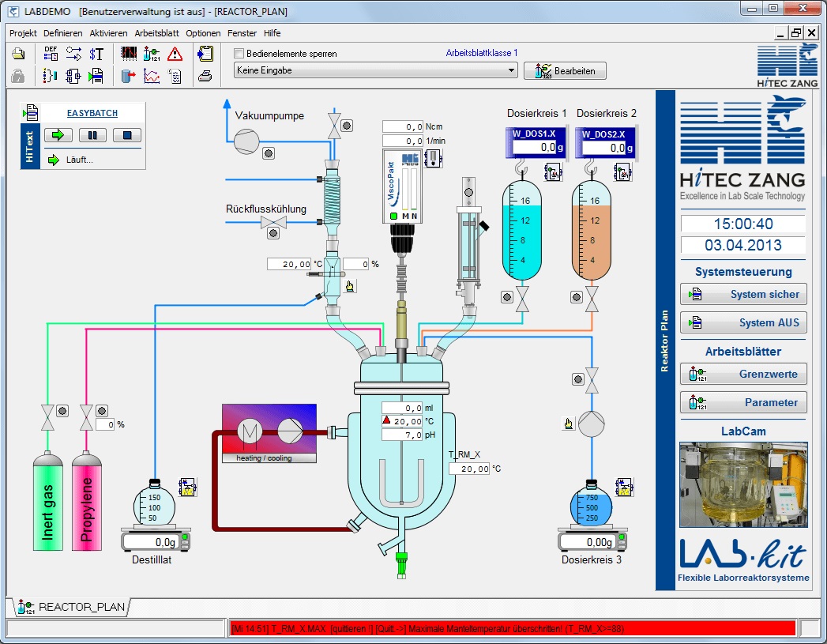Open the alarm warning triangle toolbar icon
This screenshot has height=644, width=827.
point(175,53)
